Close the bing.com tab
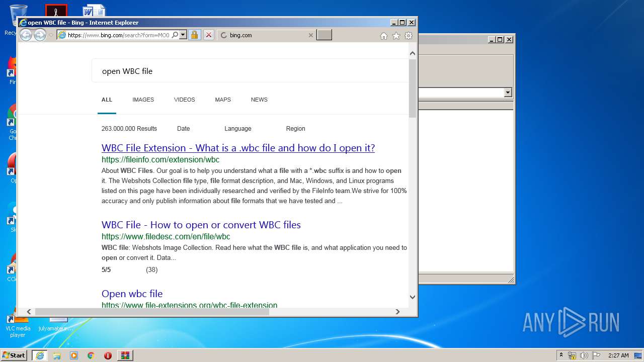The image size is (644, 362). click(310, 35)
